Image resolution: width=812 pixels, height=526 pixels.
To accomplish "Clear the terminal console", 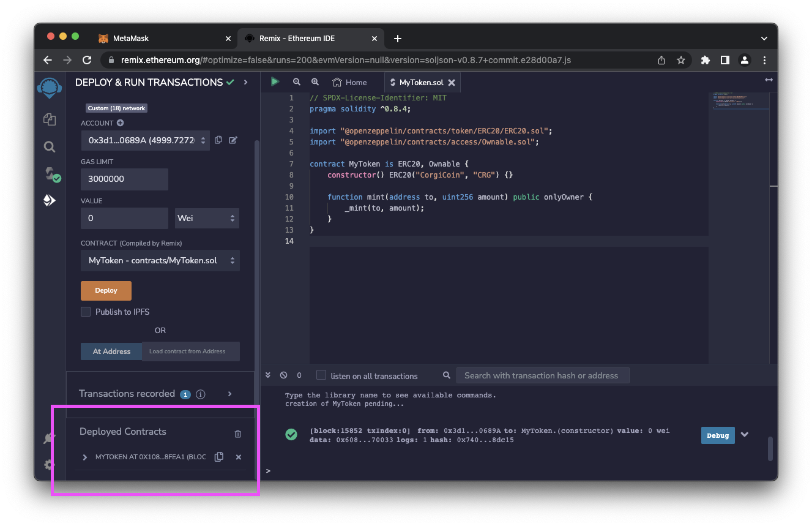I will 283,375.
